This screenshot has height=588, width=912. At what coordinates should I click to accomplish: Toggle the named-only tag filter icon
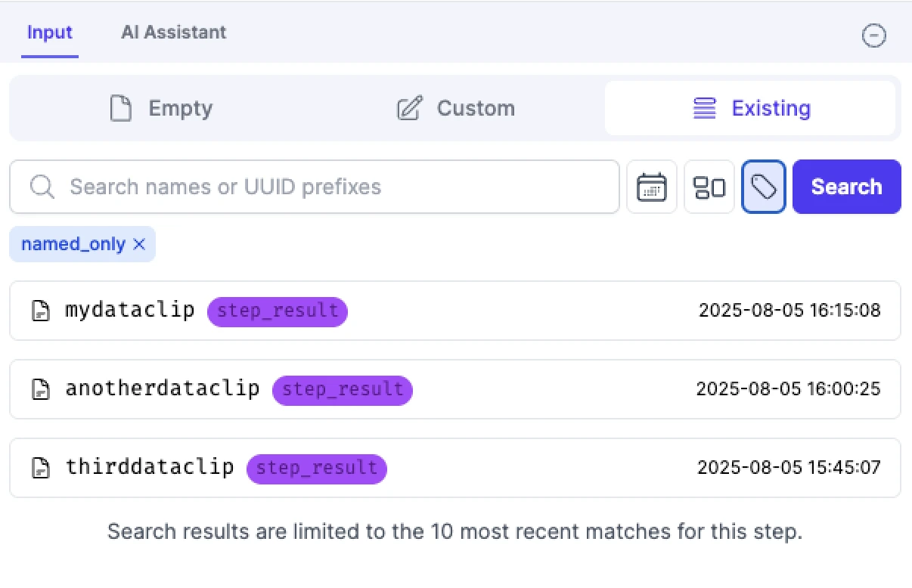[764, 187]
